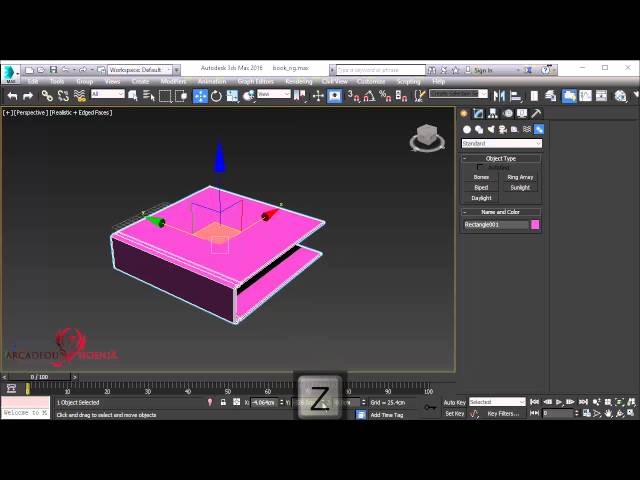
Task: Toggle Auto Key animation mode
Action: coord(455,402)
